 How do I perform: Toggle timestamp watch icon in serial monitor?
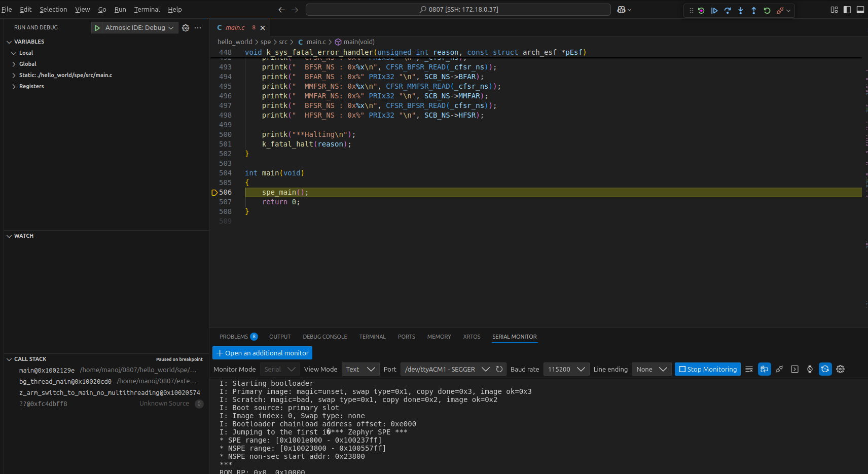tap(810, 369)
